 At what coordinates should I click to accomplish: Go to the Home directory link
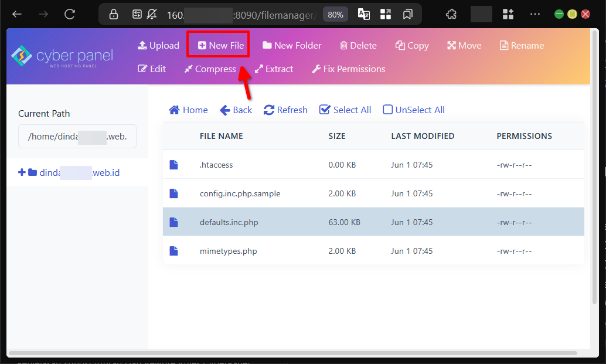point(188,110)
